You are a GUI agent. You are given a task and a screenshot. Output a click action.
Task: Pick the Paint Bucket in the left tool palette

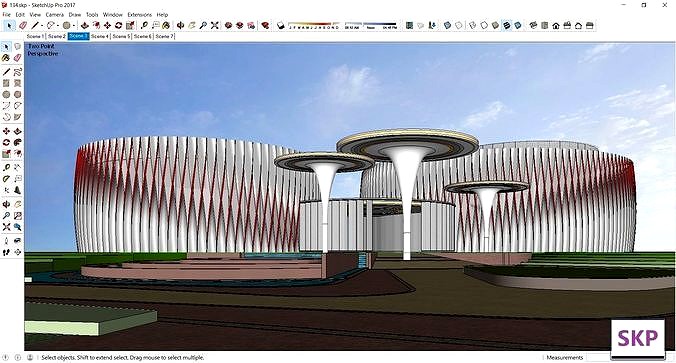coord(6,57)
